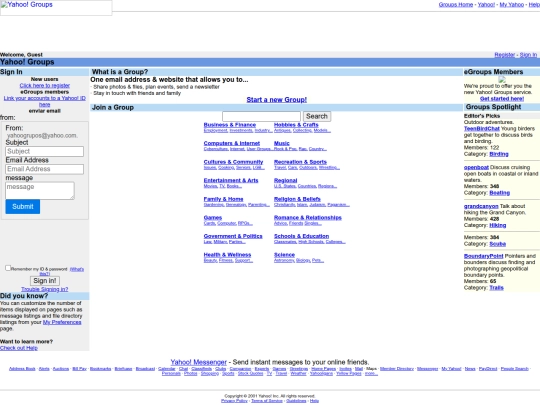Click into the Subject input field
This screenshot has width=540, height=405.
pos(44,151)
